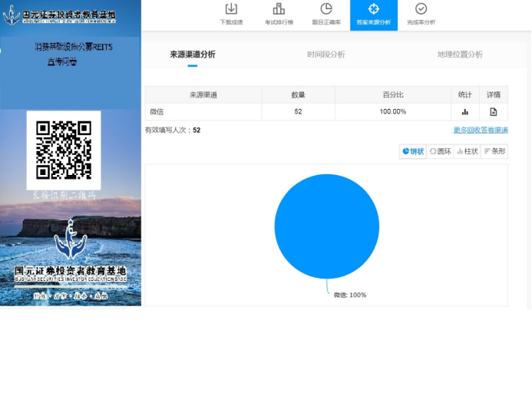Image resolution: width=532 pixels, height=419 pixels.
Task: Switch to the 时间段分析 tab
Action: tap(325, 54)
